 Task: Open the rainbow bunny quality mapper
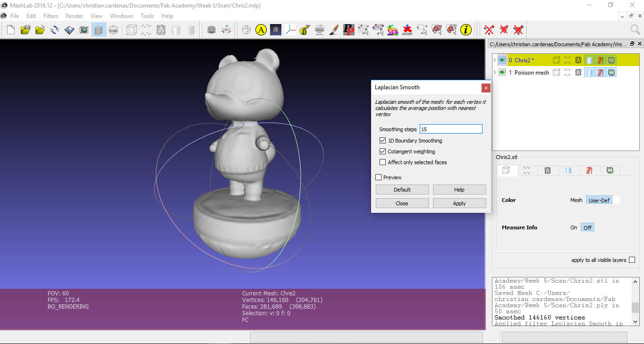click(393, 30)
